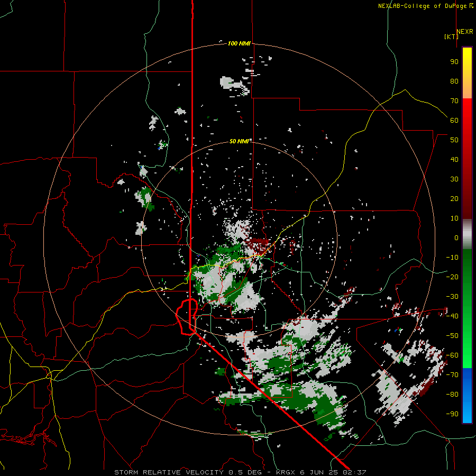This screenshot has width=476, height=476.
Task: Click the positive 50 value on velocity scale
Action: pos(454,140)
